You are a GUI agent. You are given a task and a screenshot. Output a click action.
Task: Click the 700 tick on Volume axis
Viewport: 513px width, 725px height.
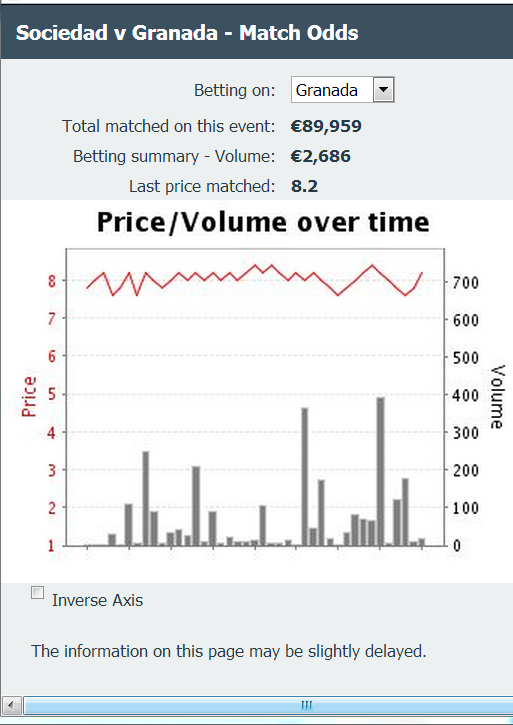tap(466, 282)
